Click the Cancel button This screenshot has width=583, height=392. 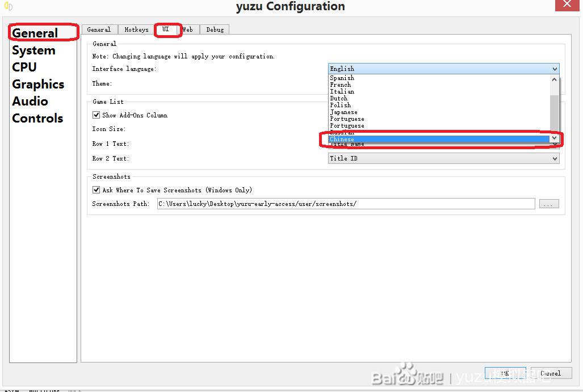[551, 373]
